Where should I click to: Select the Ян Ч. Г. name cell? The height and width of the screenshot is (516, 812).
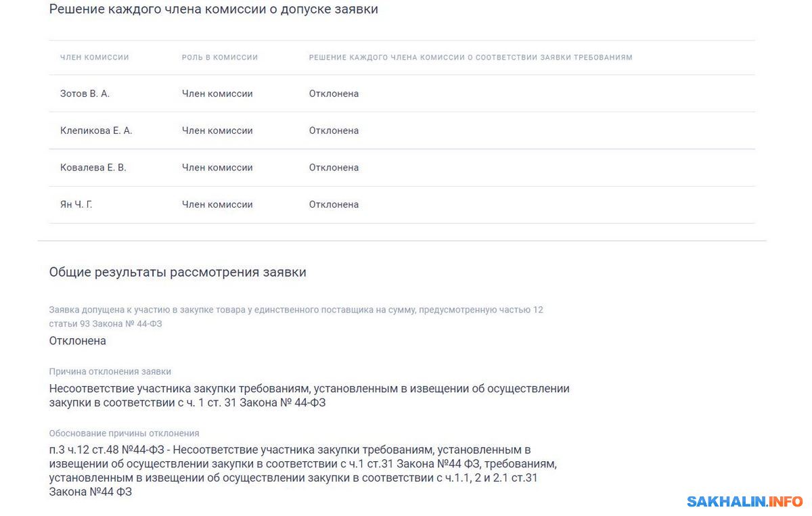(x=76, y=204)
